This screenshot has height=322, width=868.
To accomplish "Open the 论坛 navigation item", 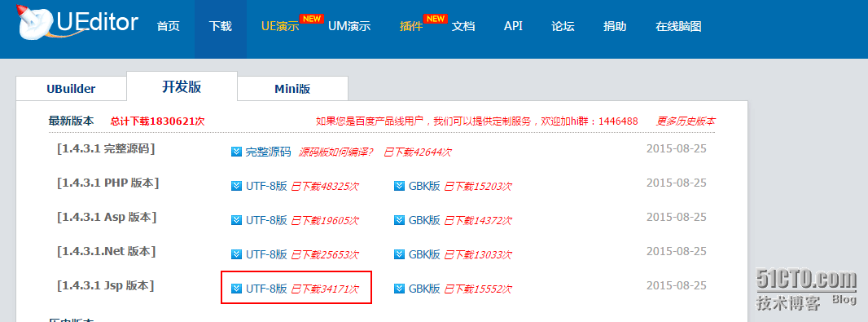I will (x=563, y=27).
